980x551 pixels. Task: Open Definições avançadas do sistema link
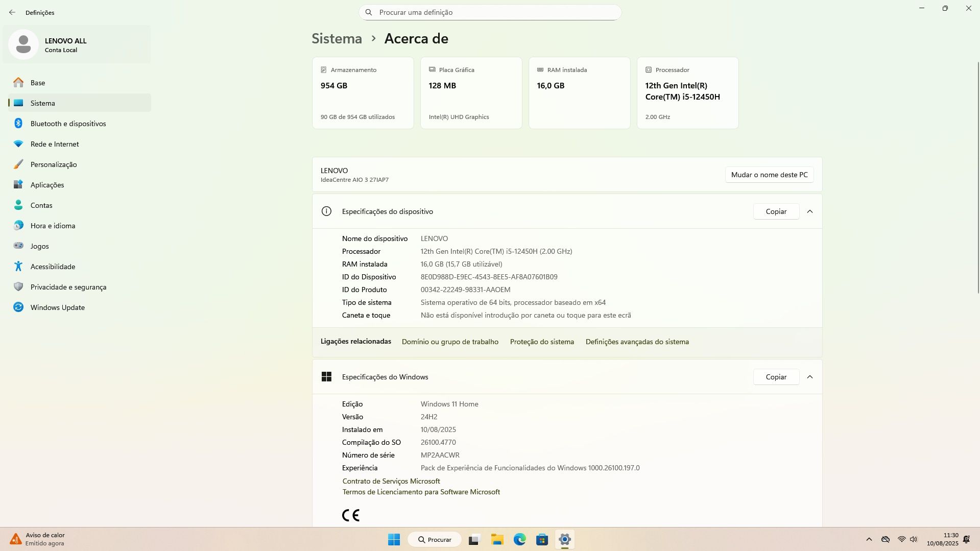tap(637, 342)
